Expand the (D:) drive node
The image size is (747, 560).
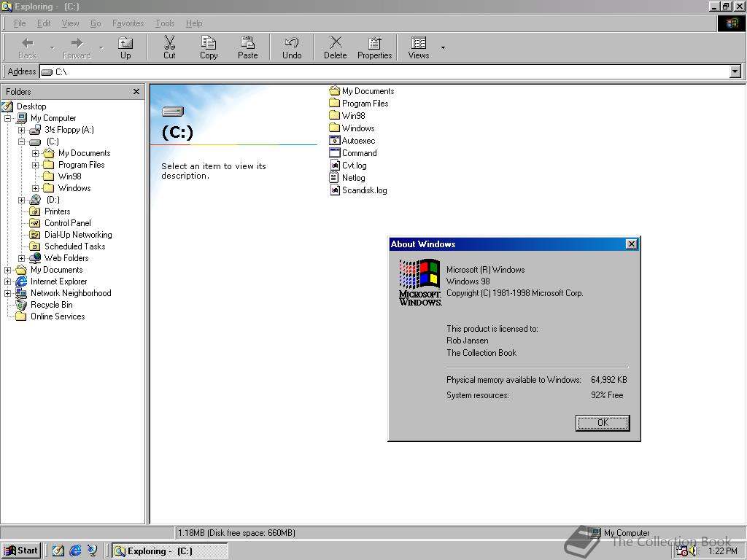[x=21, y=200]
